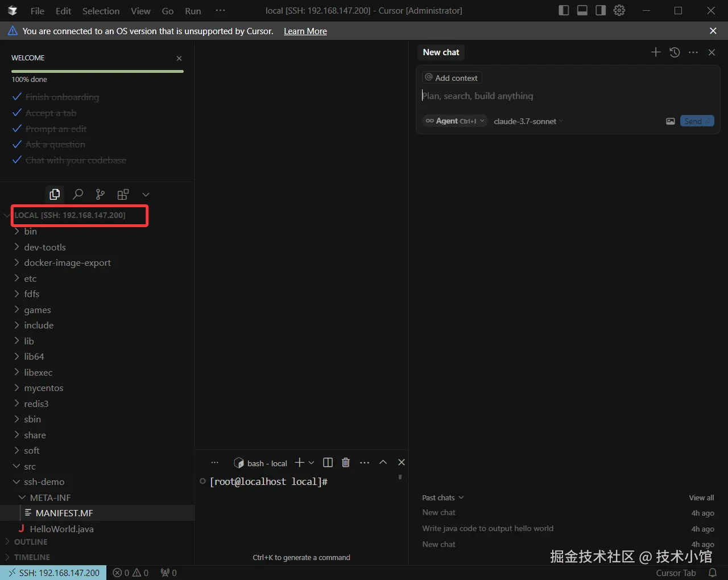Open notifications bell icon
Screen dimensions: 728x580
point(713,573)
